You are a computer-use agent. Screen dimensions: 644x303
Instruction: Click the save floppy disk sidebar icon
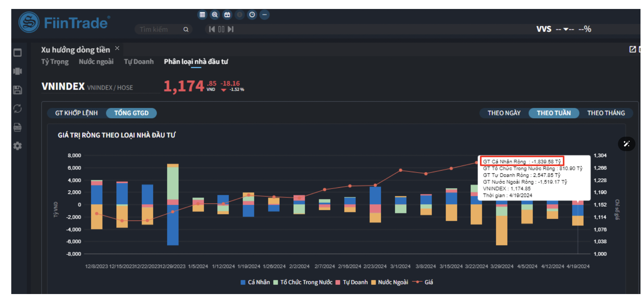point(17,90)
